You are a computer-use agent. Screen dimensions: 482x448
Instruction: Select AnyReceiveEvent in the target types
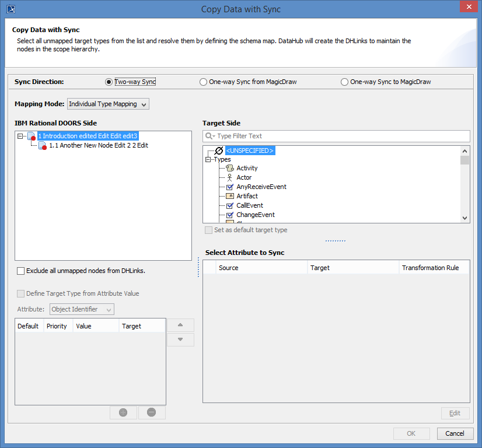pyautogui.click(x=261, y=187)
